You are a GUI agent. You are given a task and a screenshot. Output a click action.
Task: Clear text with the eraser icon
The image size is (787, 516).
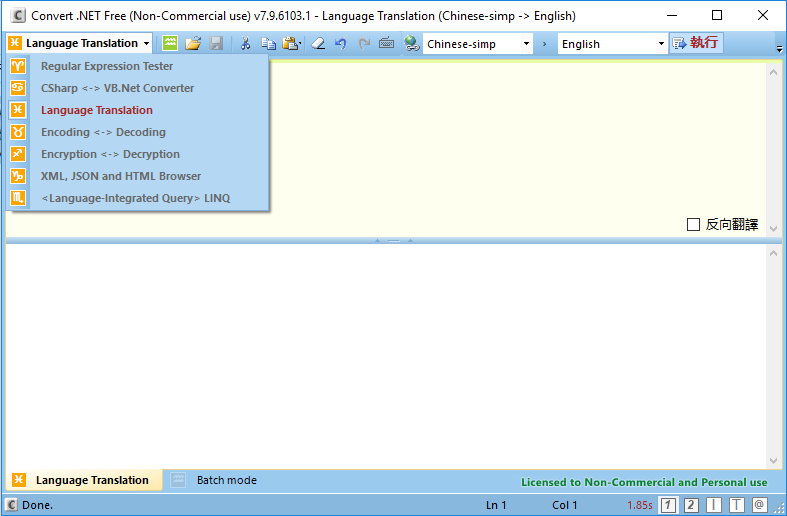click(x=318, y=44)
